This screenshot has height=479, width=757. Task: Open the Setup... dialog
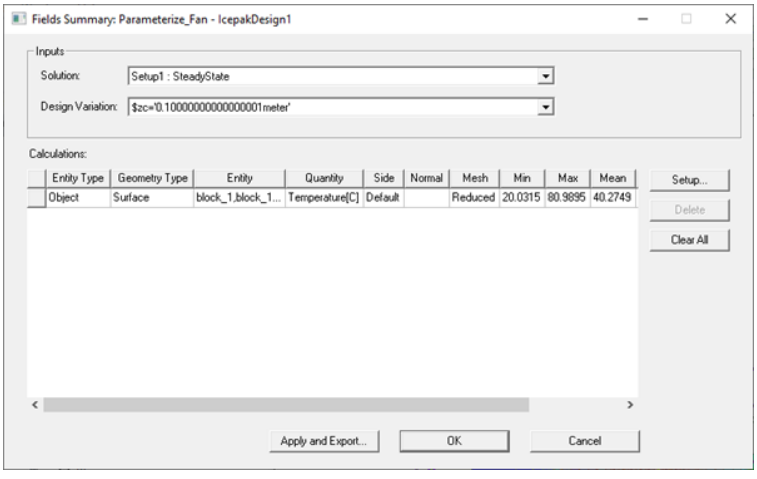click(x=689, y=180)
